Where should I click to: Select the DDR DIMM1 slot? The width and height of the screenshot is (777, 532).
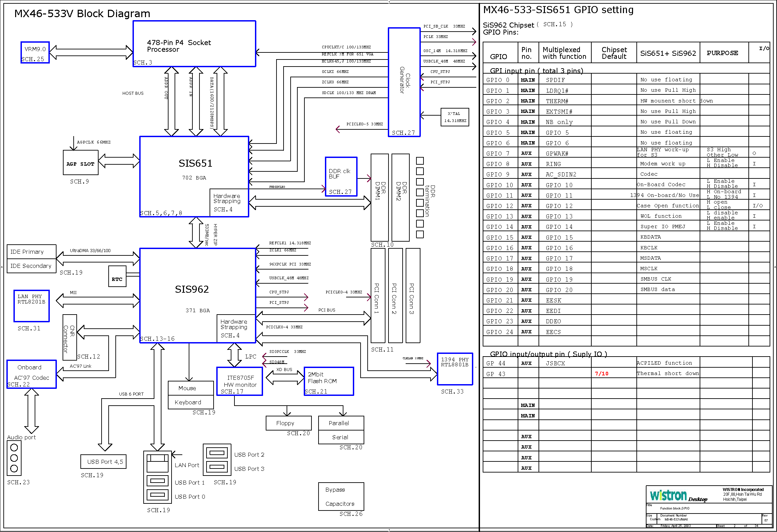380,198
